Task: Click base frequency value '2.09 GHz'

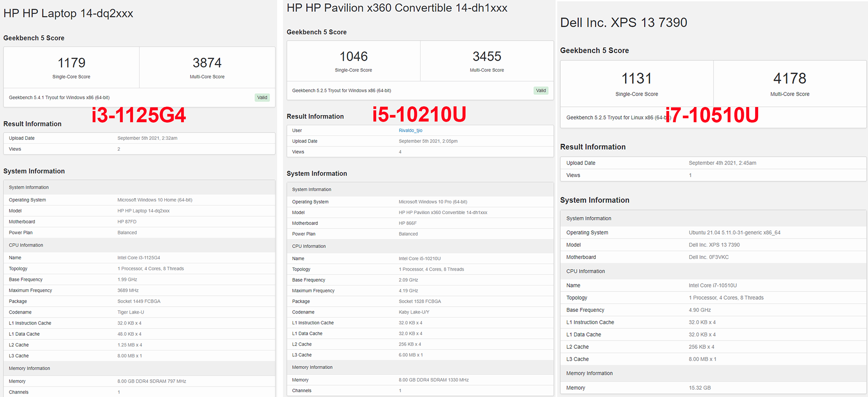Action: [408, 280]
